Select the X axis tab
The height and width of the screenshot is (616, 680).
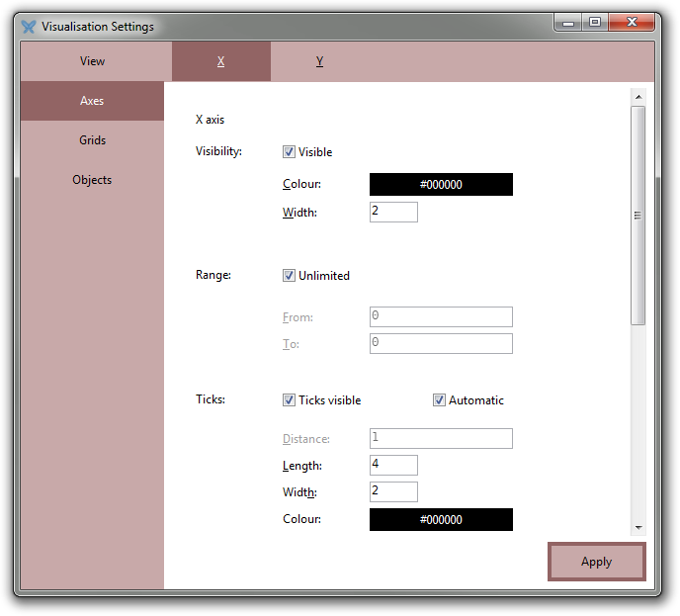pos(220,61)
